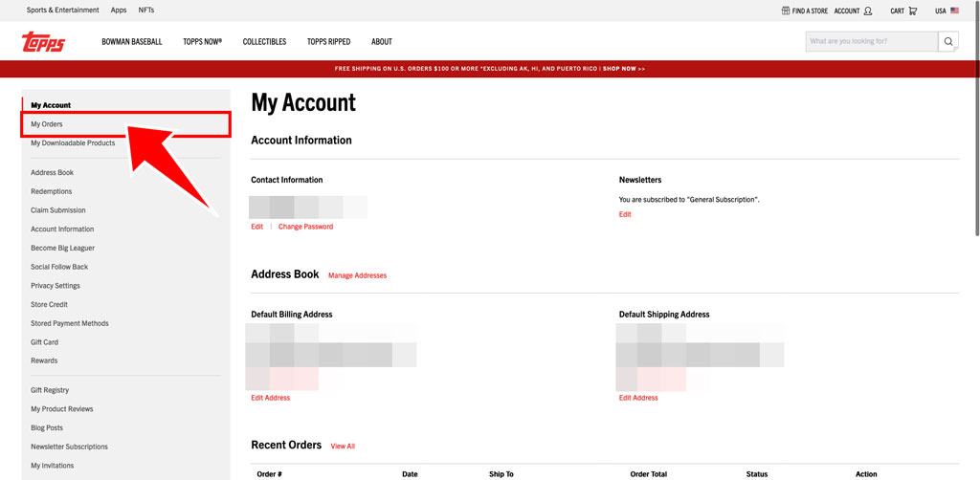The height and width of the screenshot is (480, 980).
Task: Open the Sports & Entertainment top link
Action: point(62,10)
